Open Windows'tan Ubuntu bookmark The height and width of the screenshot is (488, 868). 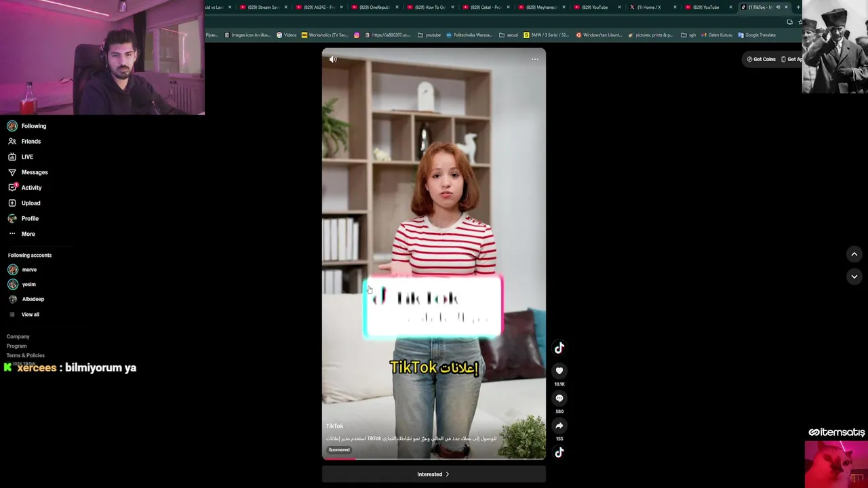(x=600, y=35)
